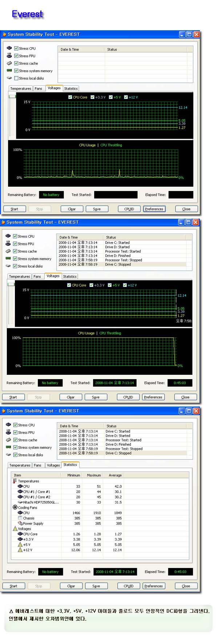Switch to Voltages tab in bottom window
The width and height of the screenshot is (218, 644).
point(53,465)
